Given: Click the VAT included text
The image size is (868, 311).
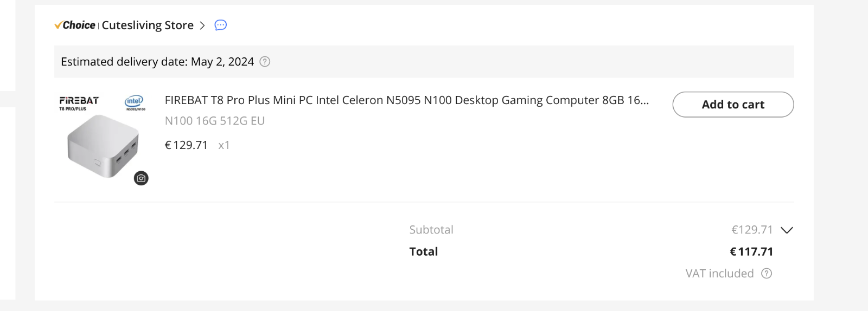Looking at the screenshot, I should point(719,274).
